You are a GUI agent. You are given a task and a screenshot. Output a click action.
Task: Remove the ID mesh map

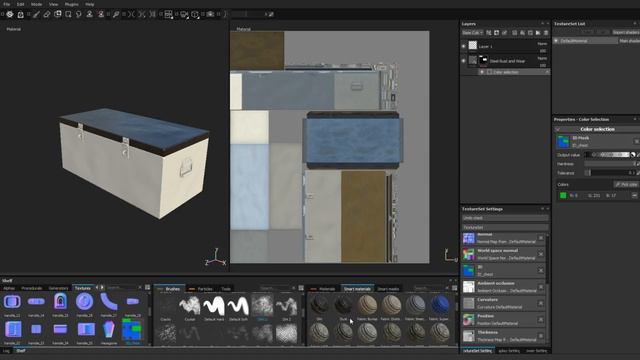click(x=541, y=271)
